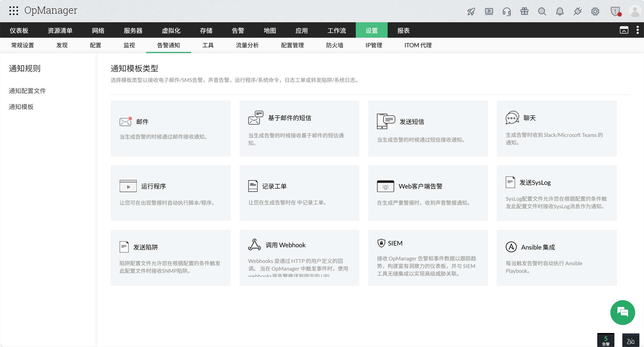Open the 资源清单 main menu

60,30
